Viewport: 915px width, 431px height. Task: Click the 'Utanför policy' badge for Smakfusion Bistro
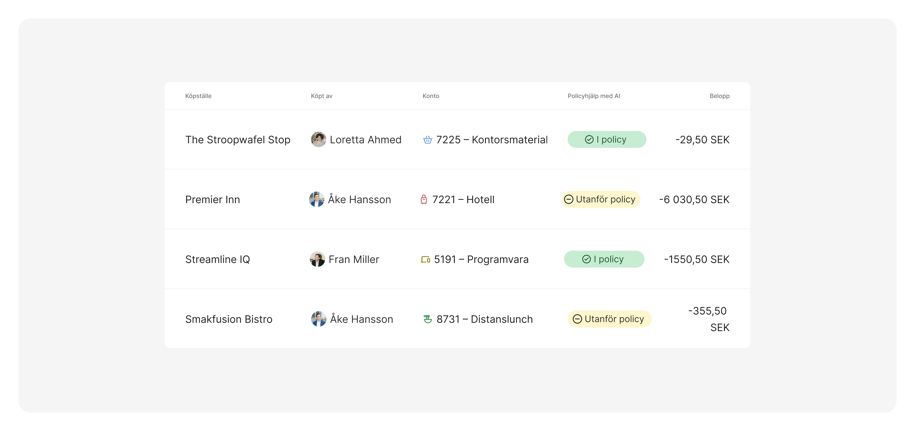(x=609, y=319)
